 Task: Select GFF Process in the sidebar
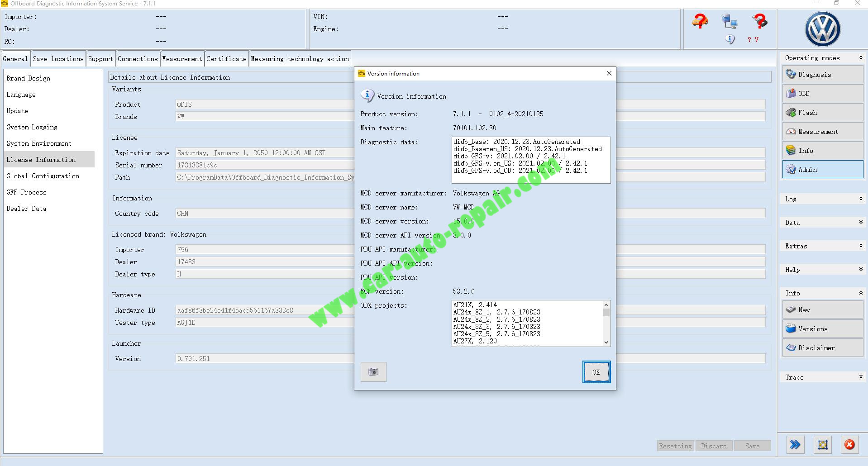pyautogui.click(x=49, y=192)
